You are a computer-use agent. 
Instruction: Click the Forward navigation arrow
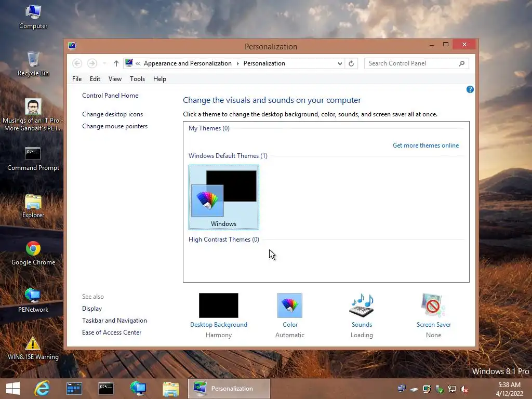point(92,63)
